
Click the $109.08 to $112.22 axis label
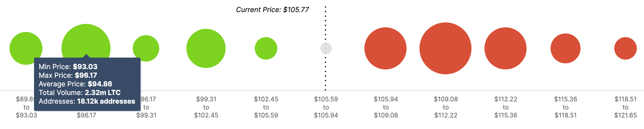[x=446, y=107]
